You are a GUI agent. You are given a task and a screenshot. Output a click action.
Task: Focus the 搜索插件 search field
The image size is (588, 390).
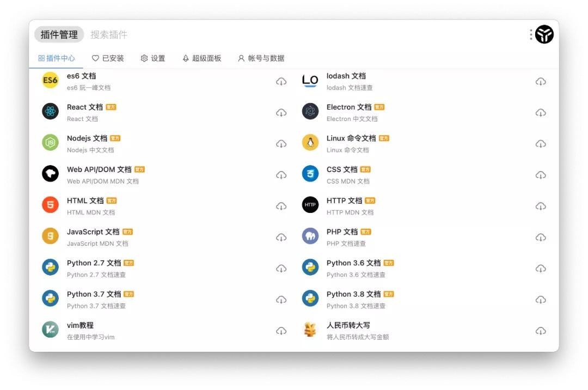[109, 34]
